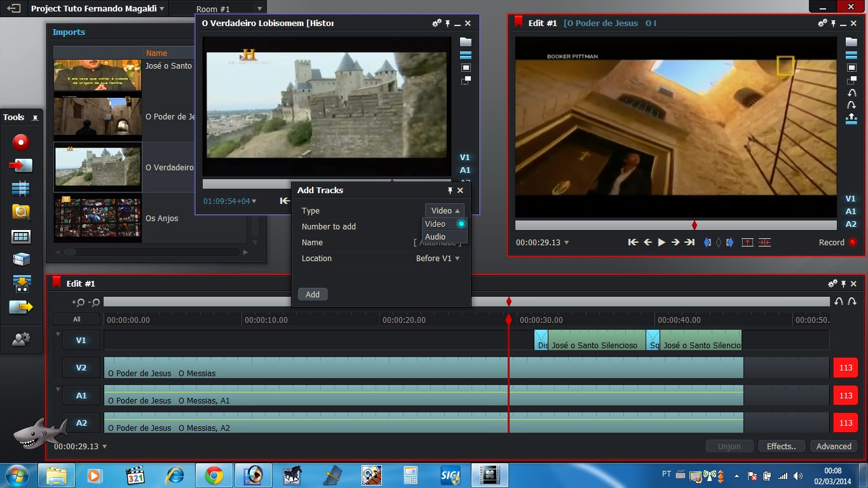The height and width of the screenshot is (488, 868).
Task: Open the project name dropdown arrow
Action: (x=162, y=9)
